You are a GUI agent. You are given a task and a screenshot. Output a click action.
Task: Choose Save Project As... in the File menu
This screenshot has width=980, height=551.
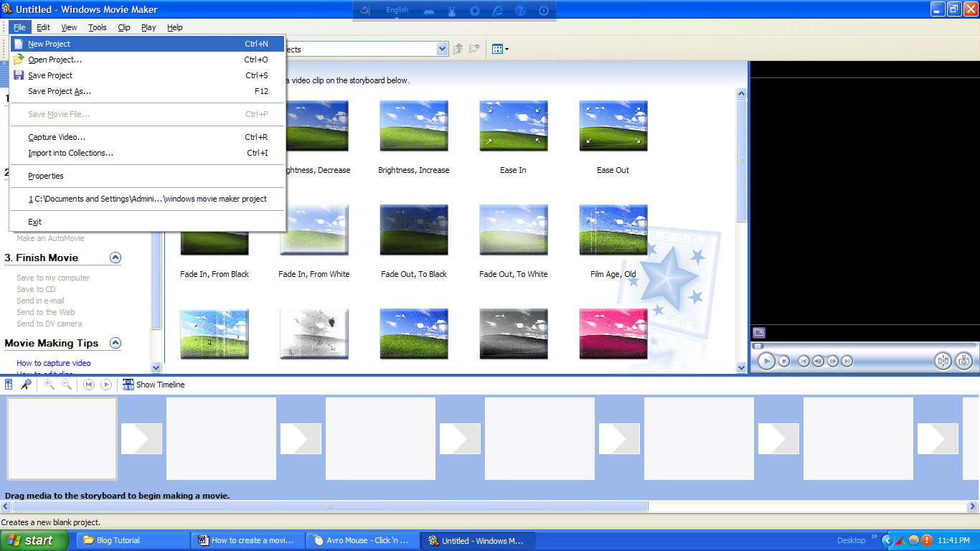148,91
